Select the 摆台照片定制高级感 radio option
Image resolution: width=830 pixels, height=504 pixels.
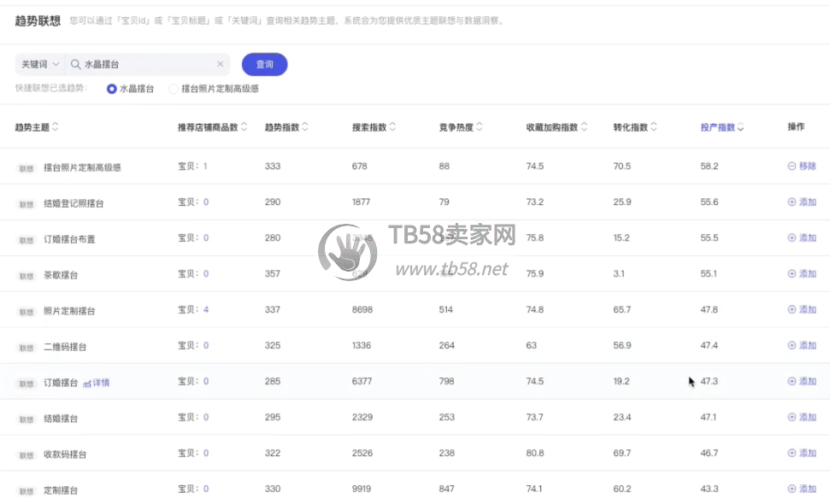click(174, 89)
